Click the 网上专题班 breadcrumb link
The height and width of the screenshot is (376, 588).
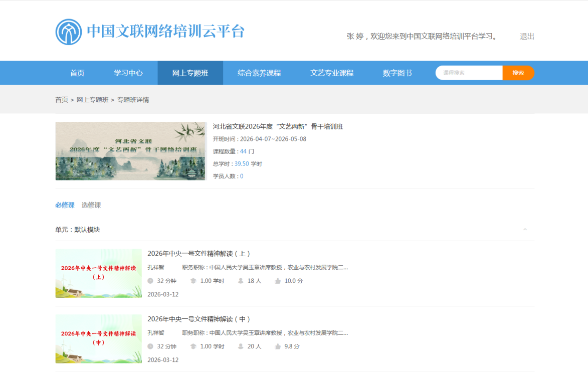click(92, 100)
